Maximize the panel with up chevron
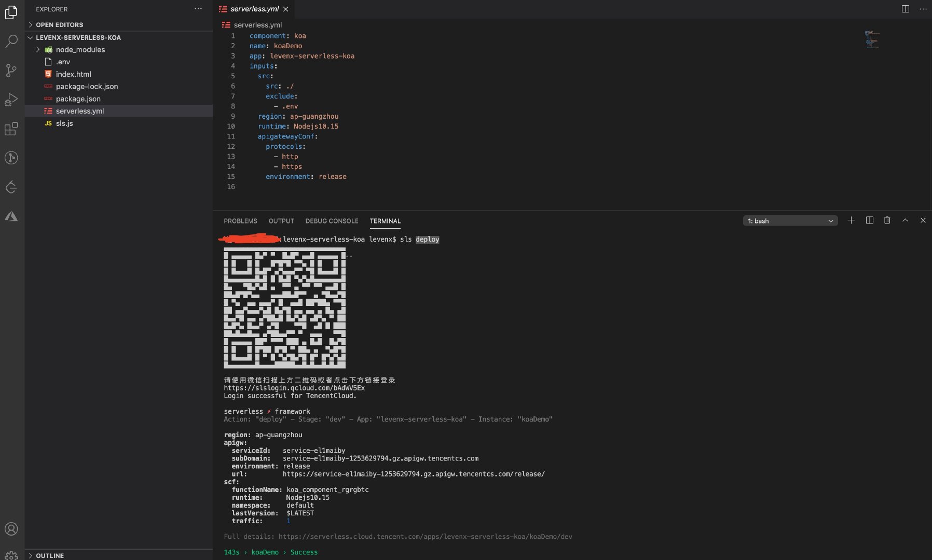Screen dimensions: 932x560 pyautogui.click(x=905, y=220)
